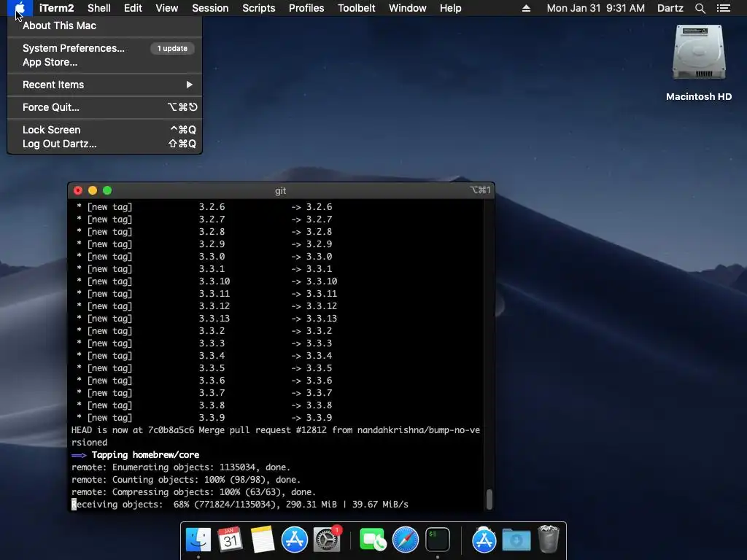Open the Profiles menu

click(306, 8)
